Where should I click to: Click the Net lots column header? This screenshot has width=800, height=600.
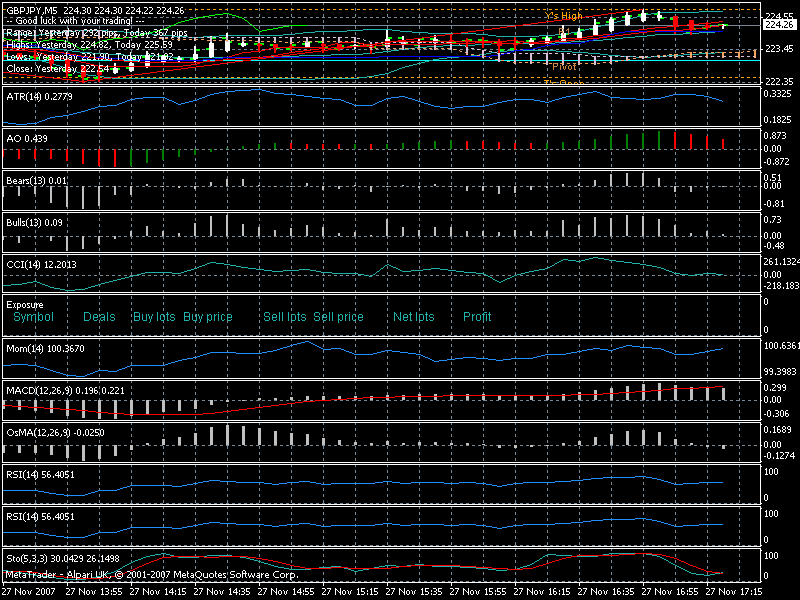tap(413, 317)
